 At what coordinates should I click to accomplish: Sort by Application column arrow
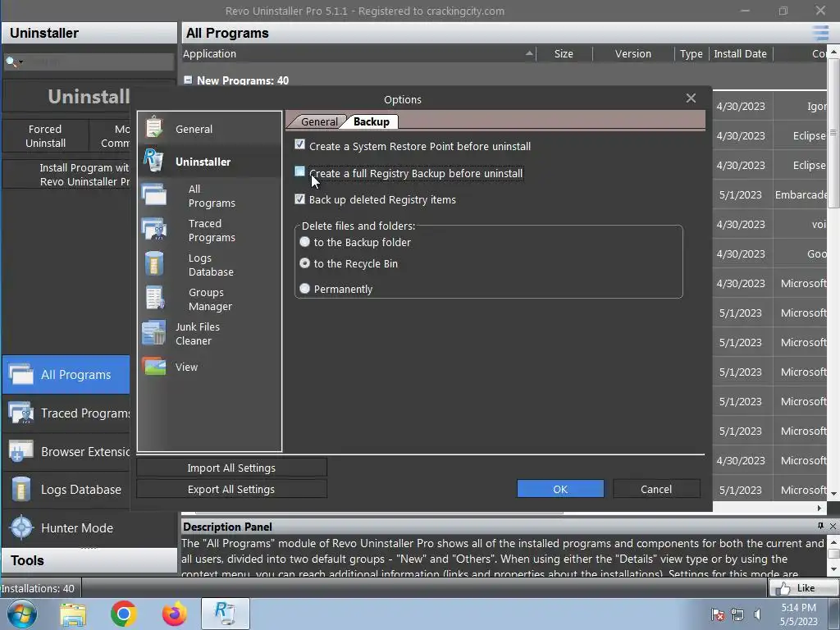point(529,53)
